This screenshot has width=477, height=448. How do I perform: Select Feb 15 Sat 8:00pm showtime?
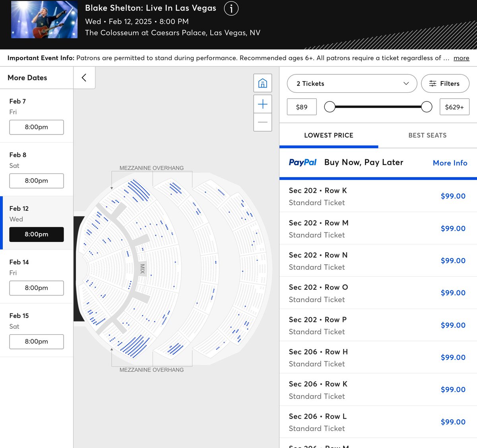click(37, 341)
